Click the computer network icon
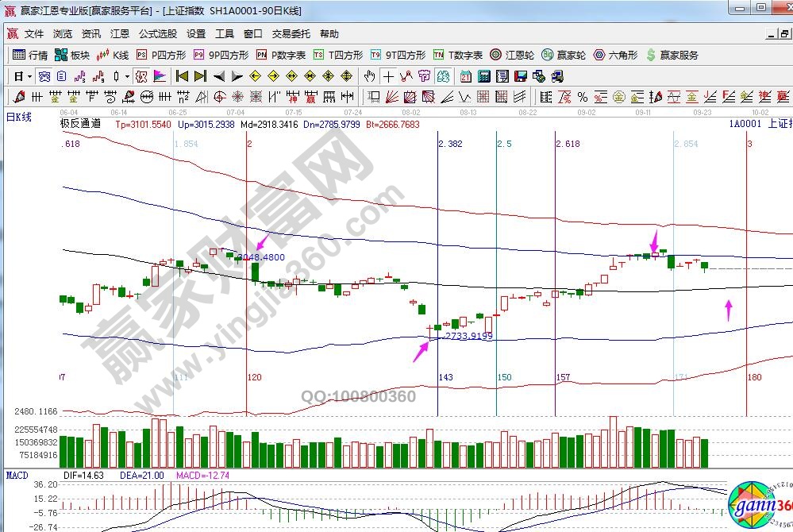This screenshot has height=532, width=793. pyautogui.click(x=556, y=76)
